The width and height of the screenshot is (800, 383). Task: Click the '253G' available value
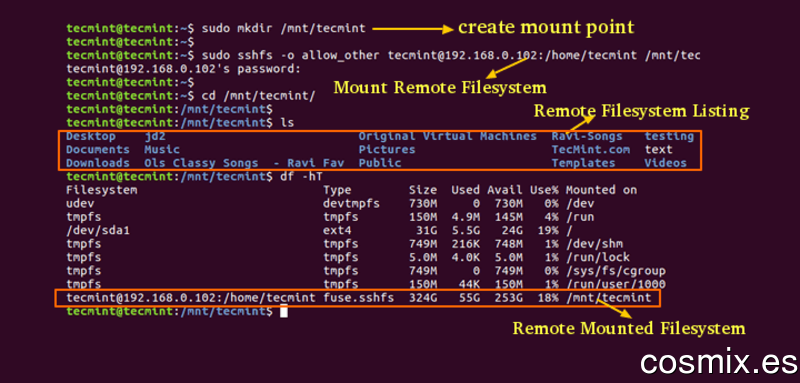508,297
